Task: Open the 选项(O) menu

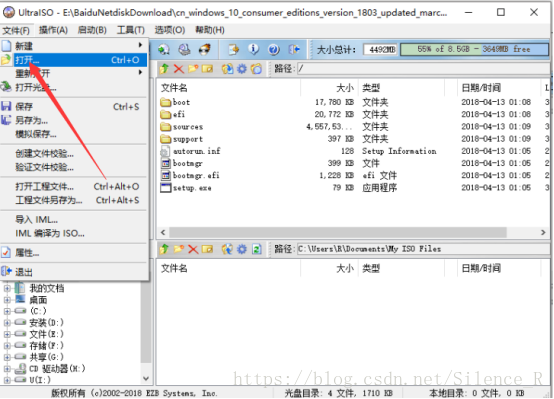Action: click(x=170, y=30)
